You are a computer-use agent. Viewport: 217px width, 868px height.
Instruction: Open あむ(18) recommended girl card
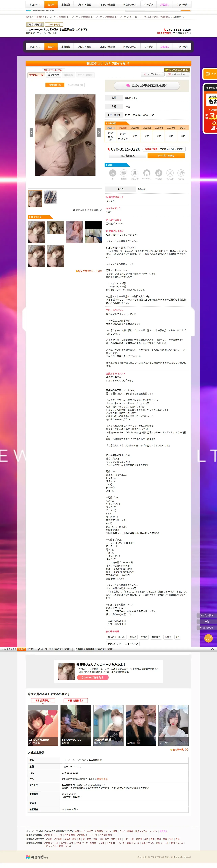(x=76, y=725)
